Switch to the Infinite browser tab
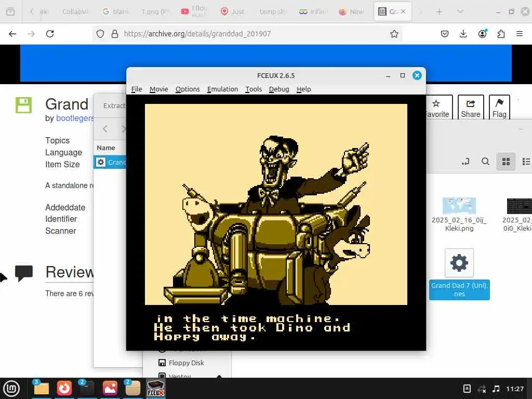Image resolution: width=532 pixels, height=399 pixels. coord(312,11)
